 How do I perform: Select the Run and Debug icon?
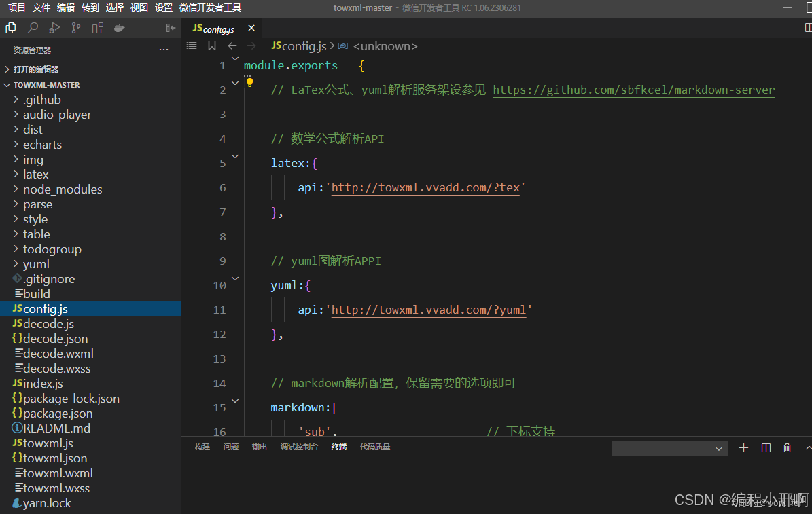pos(54,28)
